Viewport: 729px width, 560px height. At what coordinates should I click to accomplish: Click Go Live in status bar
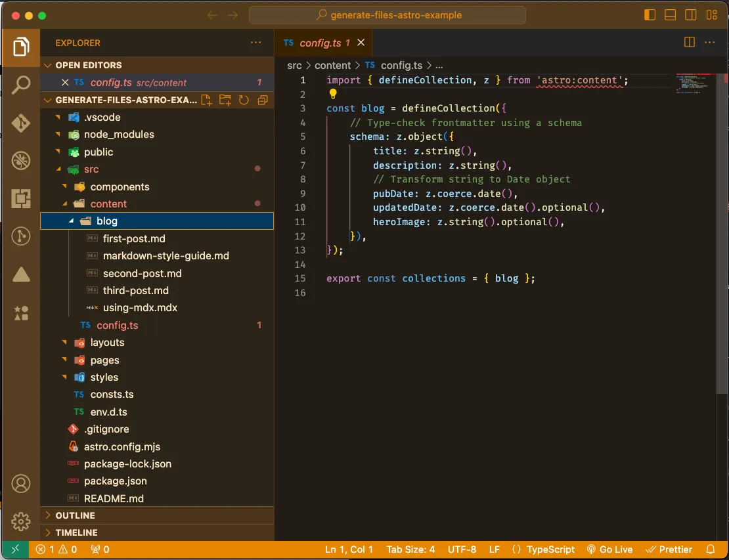click(x=609, y=549)
